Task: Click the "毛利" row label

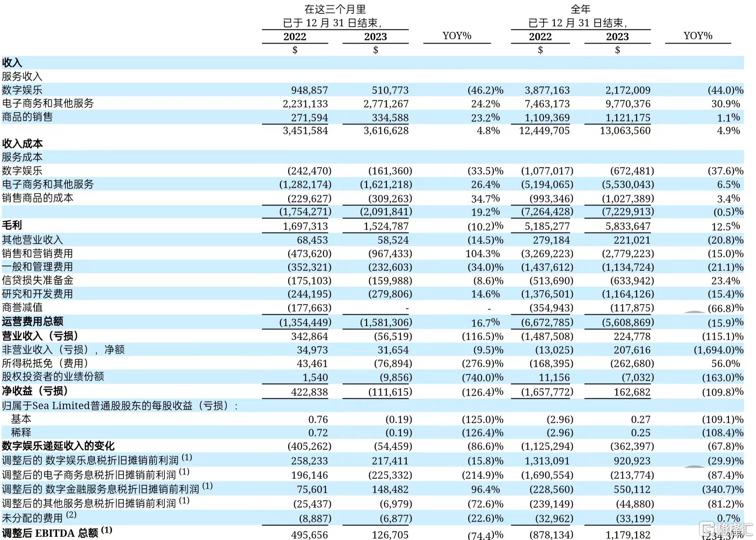Action: click(12, 225)
